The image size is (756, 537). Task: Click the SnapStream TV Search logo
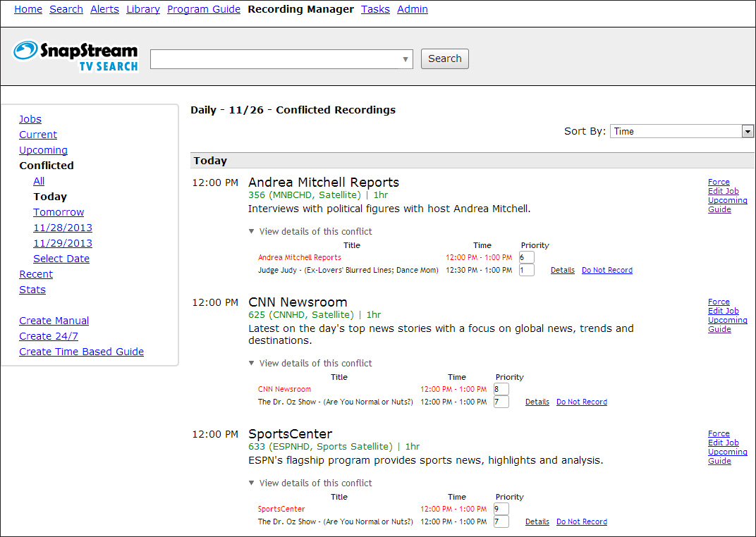(75, 56)
